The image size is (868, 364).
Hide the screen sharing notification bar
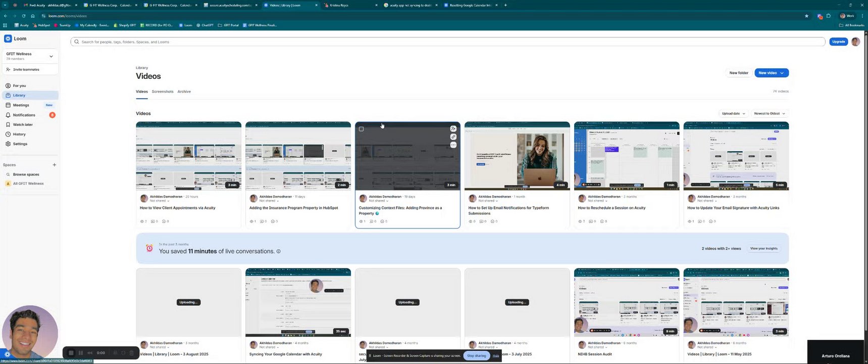(496, 355)
